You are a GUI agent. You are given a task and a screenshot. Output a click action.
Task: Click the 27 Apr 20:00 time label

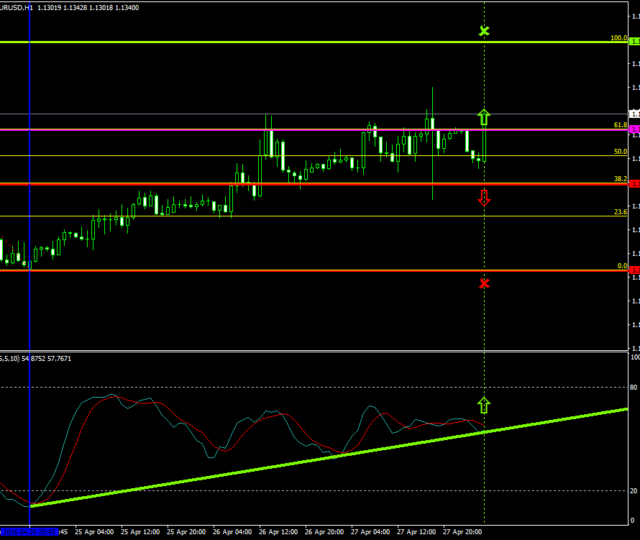[460, 531]
